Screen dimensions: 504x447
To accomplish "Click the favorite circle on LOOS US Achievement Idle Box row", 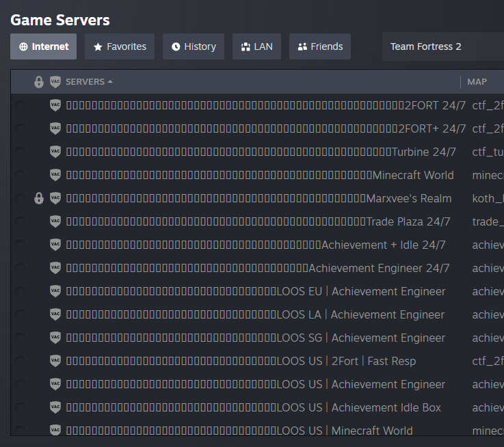I will 21,407.
